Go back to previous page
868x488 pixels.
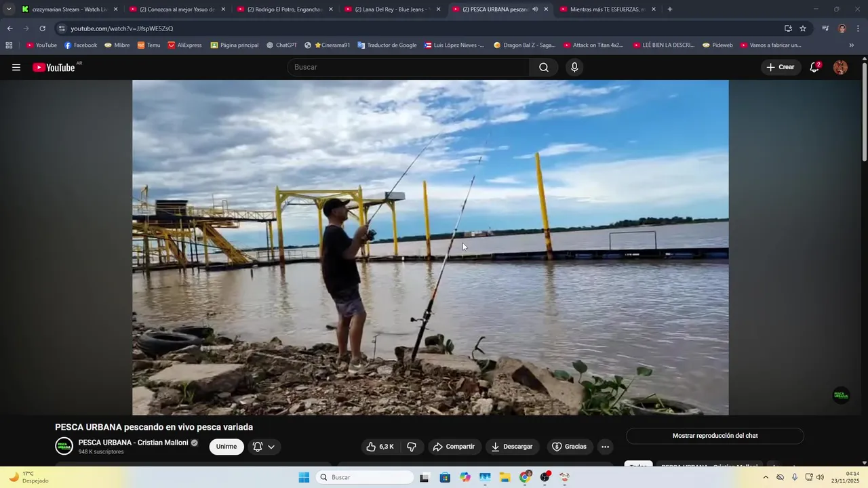(x=9, y=28)
